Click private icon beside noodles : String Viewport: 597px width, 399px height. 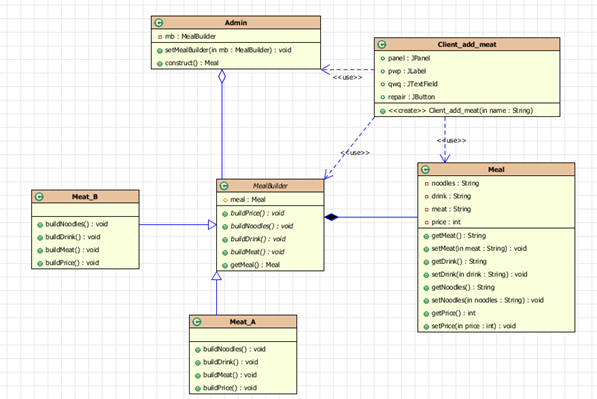(426, 184)
